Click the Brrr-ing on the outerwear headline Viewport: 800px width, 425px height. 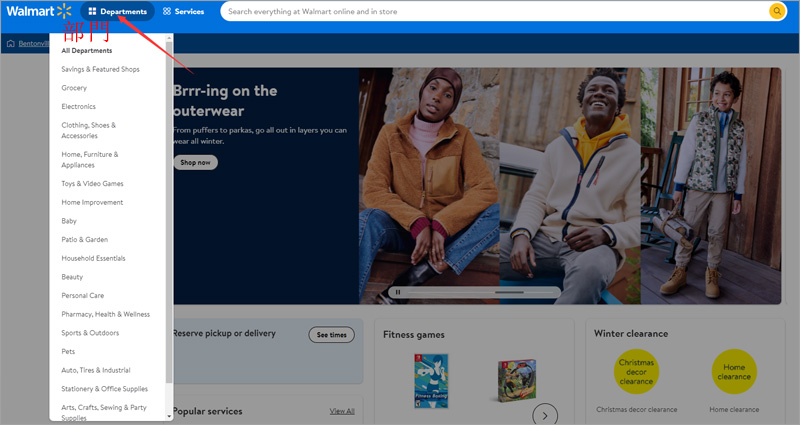(225, 101)
